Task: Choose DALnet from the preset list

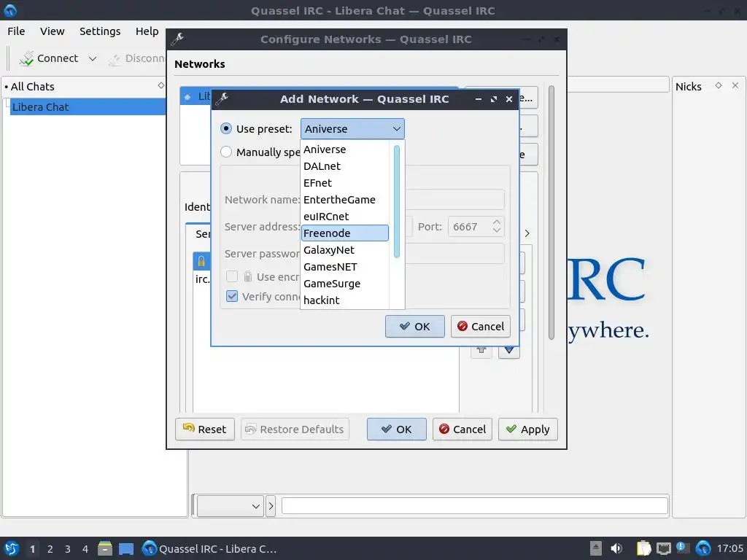Action: [x=344, y=166]
